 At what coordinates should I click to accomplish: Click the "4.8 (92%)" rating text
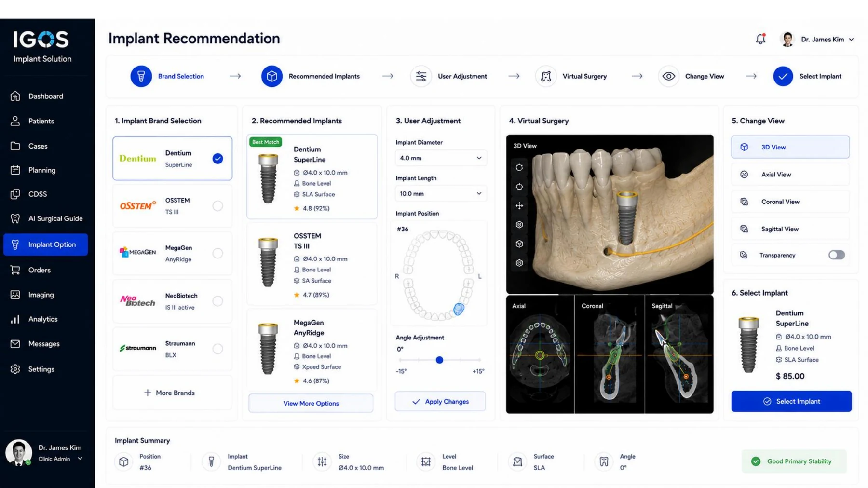point(316,208)
